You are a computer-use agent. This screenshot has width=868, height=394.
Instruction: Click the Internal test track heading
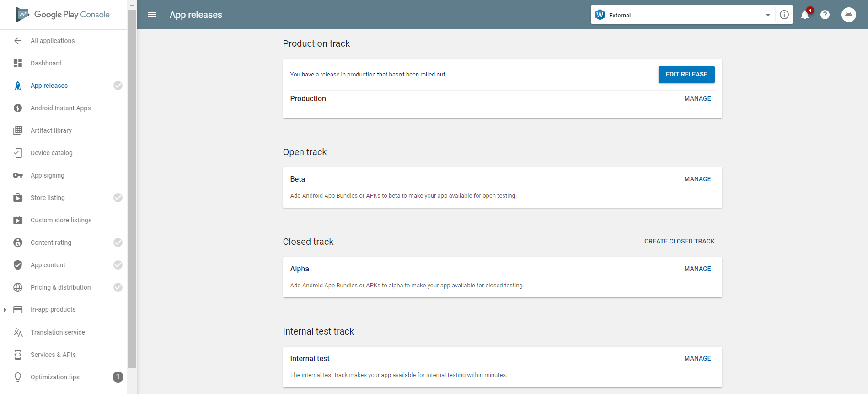pyautogui.click(x=318, y=331)
